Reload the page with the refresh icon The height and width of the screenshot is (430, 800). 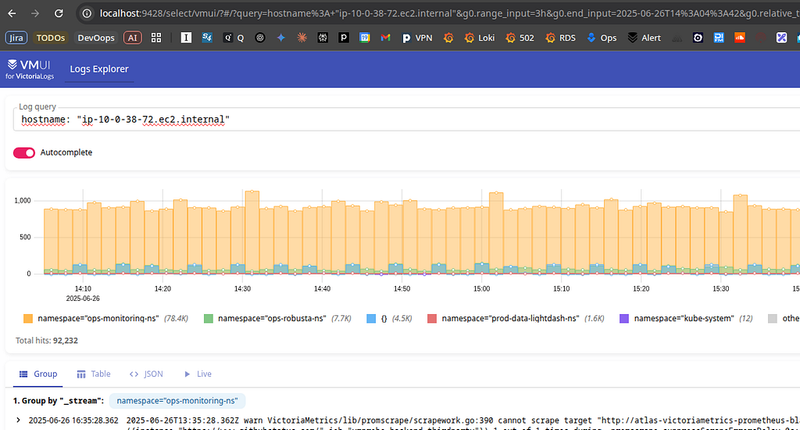pyautogui.click(x=59, y=13)
